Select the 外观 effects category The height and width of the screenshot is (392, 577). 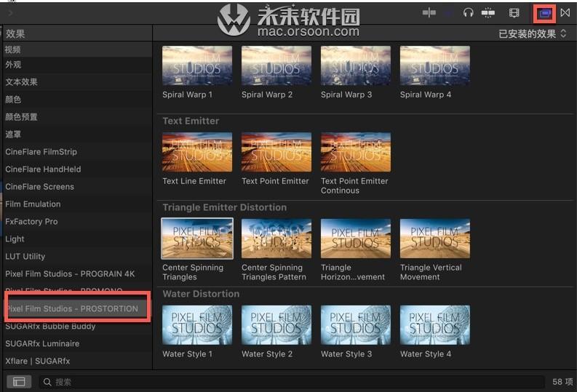point(76,65)
